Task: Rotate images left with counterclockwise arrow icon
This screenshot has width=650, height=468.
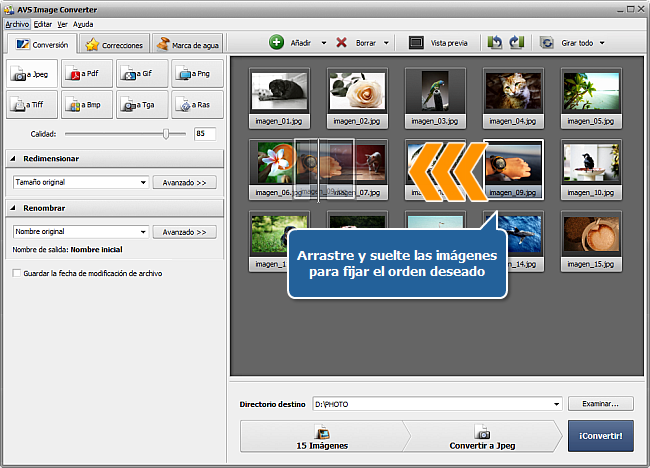Action: click(495, 42)
